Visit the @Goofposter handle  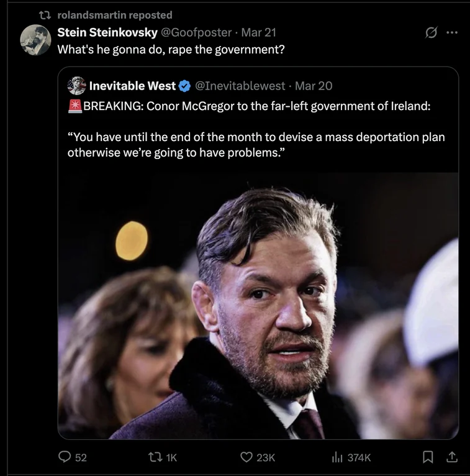coord(196,32)
